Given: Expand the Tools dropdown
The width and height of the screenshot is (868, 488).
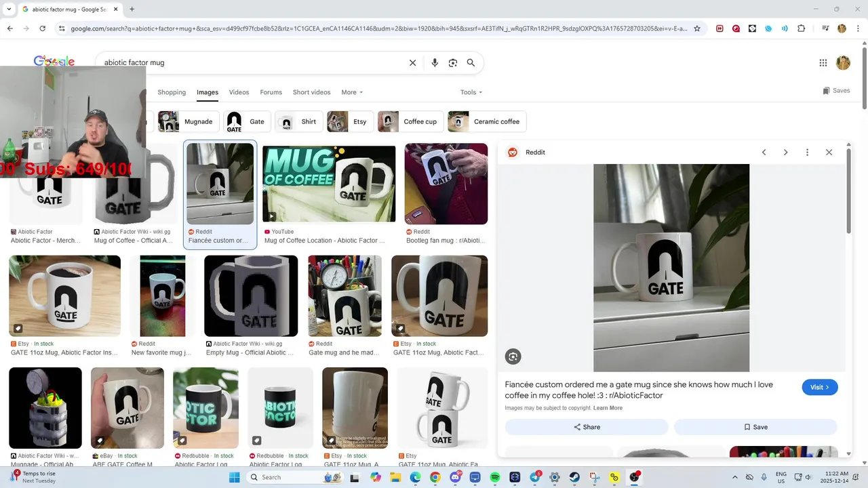Looking at the screenshot, I should (x=471, y=92).
